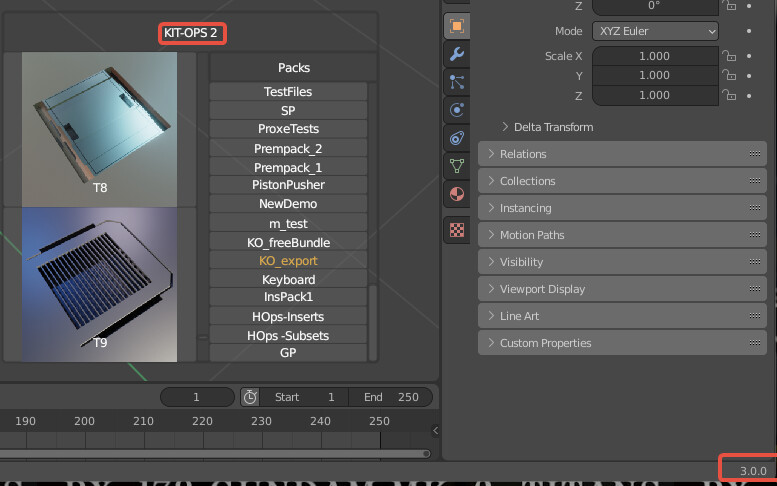Grab the Line Art panel drag handle
Image resolution: width=777 pixels, height=486 pixels.
(x=755, y=316)
